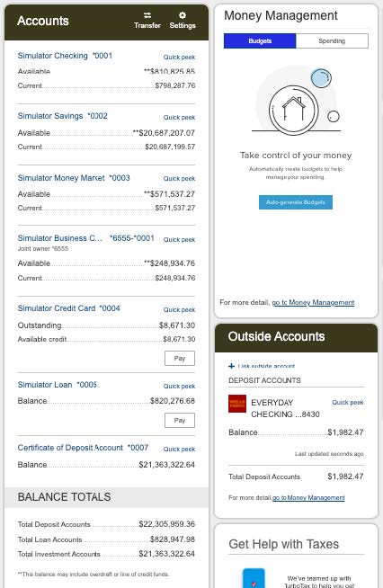This screenshot has height=588, width=383.
Task: Follow Money Management link under Outside Accounts
Action: click(x=308, y=497)
